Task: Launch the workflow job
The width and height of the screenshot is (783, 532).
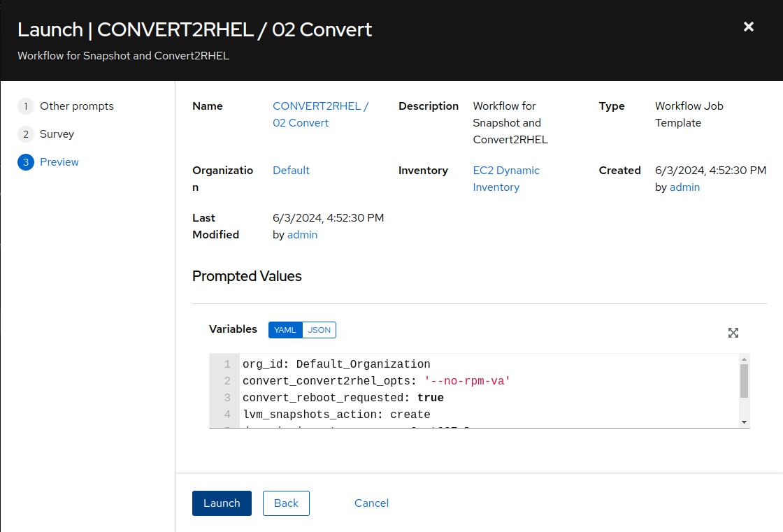Action: coord(222,503)
